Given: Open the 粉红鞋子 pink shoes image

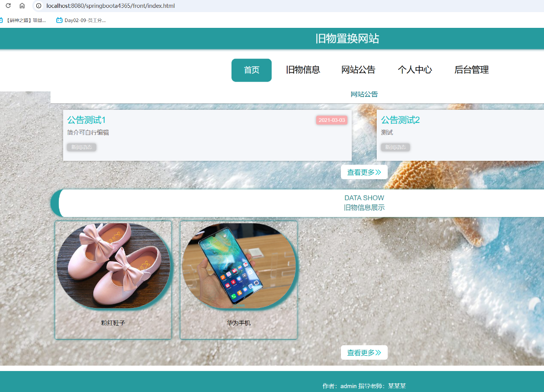Looking at the screenshot, I should (113, 265).
